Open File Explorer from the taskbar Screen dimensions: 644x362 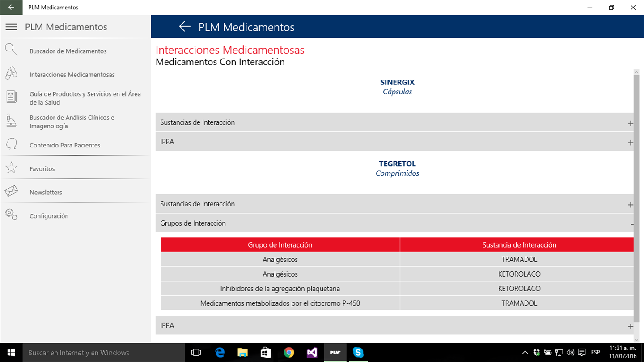242,353
